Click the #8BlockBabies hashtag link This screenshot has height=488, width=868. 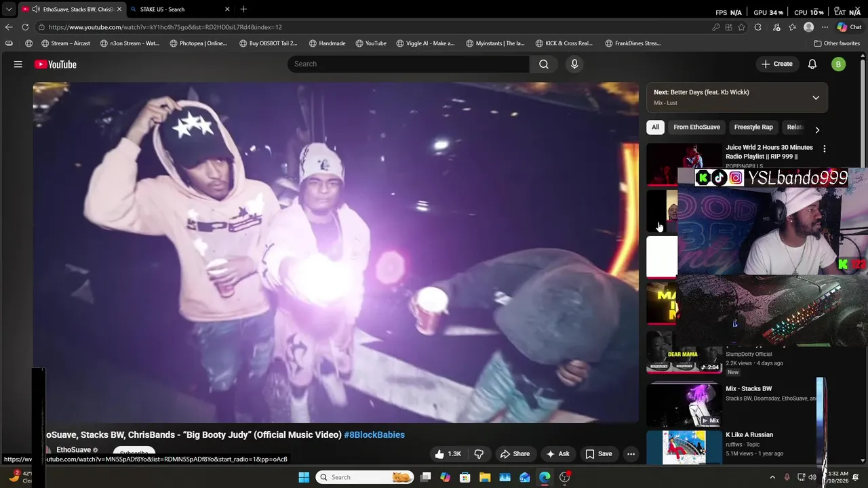point(374,434)
